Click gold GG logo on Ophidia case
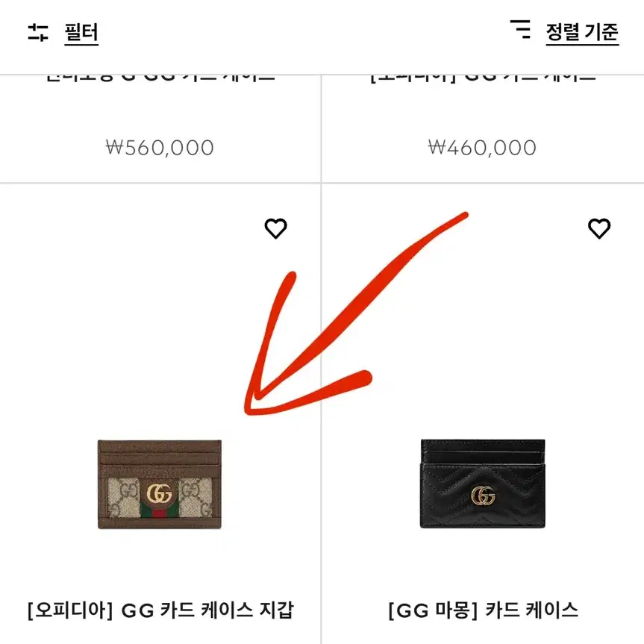644x644 pixels. [160, 493]
